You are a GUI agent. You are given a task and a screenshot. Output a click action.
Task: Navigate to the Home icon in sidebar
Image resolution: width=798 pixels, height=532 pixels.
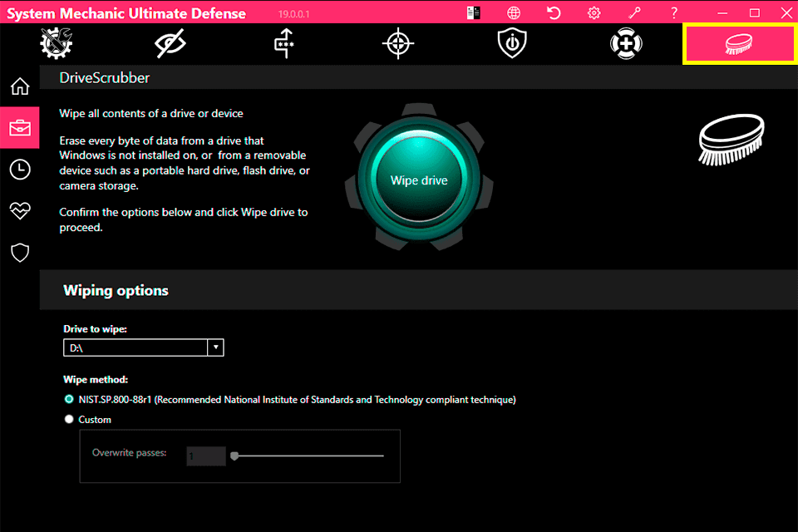[20, 86]
